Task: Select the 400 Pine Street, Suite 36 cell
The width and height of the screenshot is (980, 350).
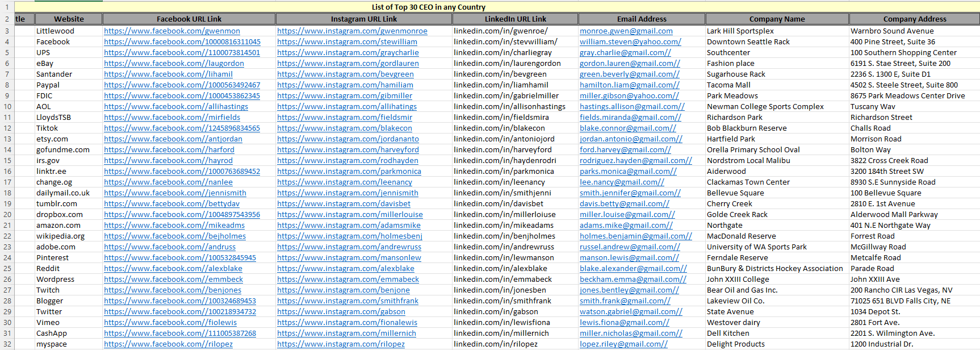Action: coord(915,42)
